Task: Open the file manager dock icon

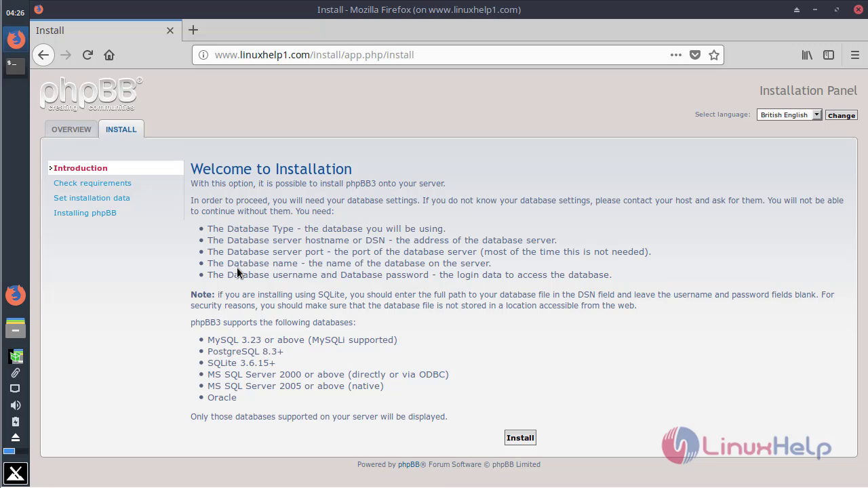Action: click(x=15, y=328)
